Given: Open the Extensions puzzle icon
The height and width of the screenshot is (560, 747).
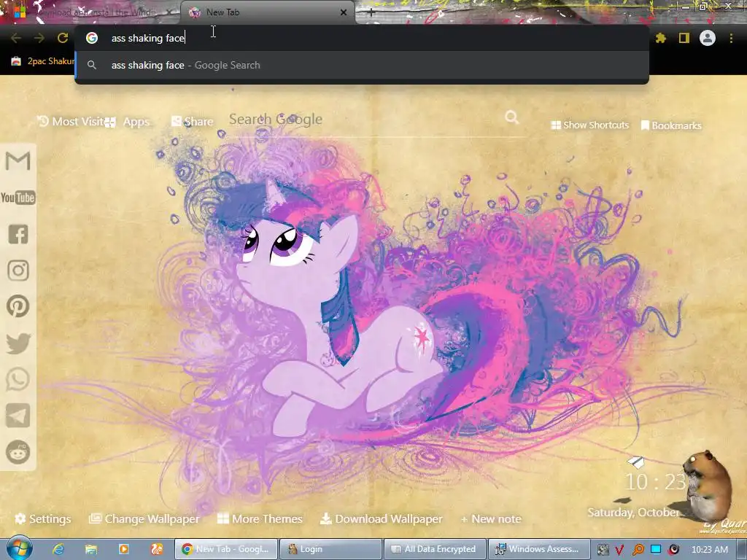Looking at the screenshot, I should tap(661, 38).
